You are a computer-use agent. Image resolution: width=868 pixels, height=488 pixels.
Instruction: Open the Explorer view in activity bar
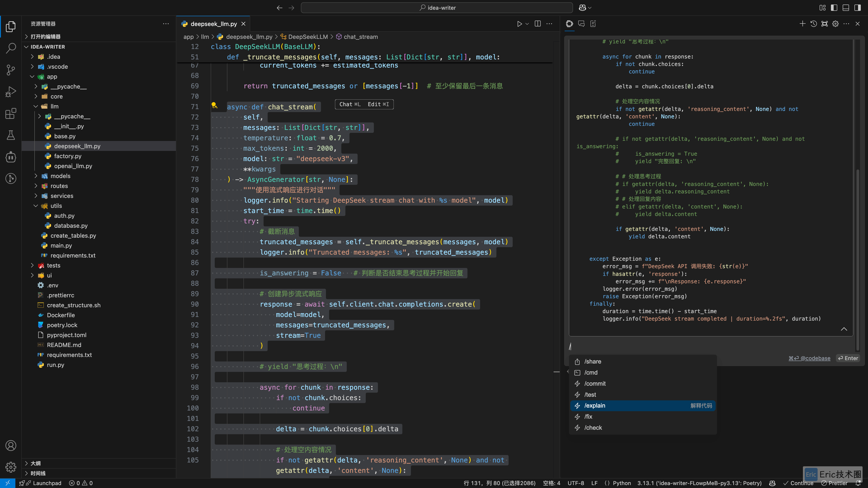tap(11, 27)
